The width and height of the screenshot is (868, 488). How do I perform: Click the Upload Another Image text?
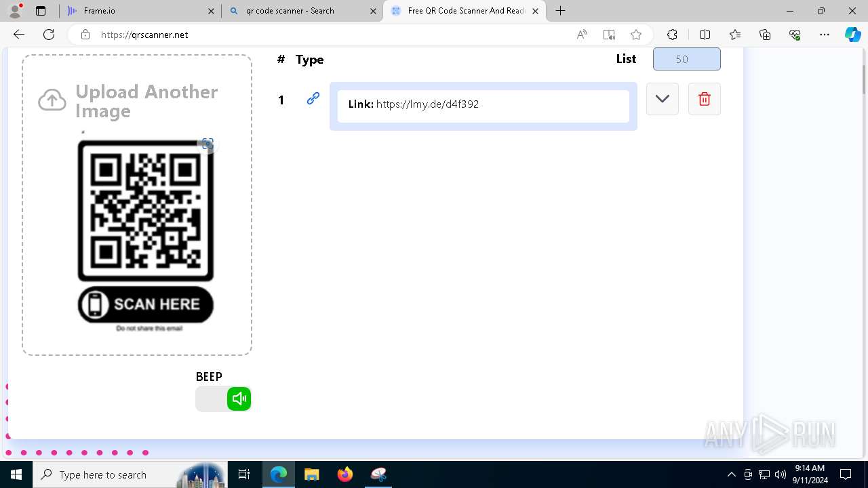(146, 101)
